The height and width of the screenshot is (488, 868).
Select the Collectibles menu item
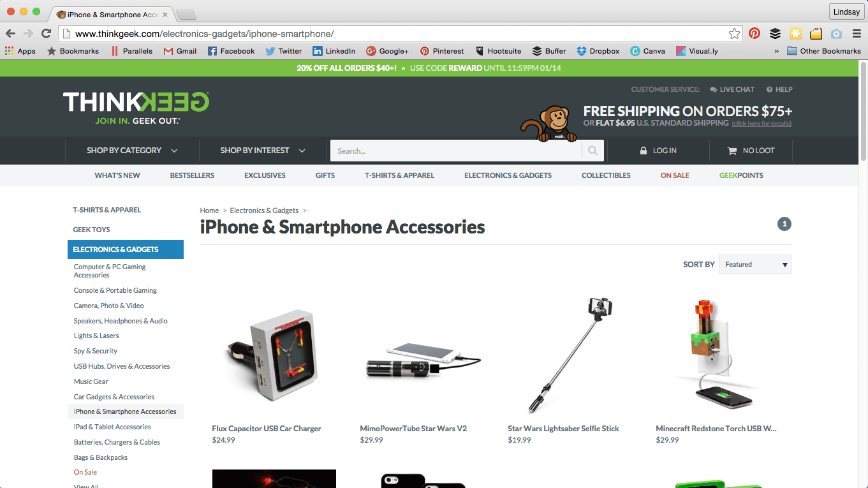point(606,175)
